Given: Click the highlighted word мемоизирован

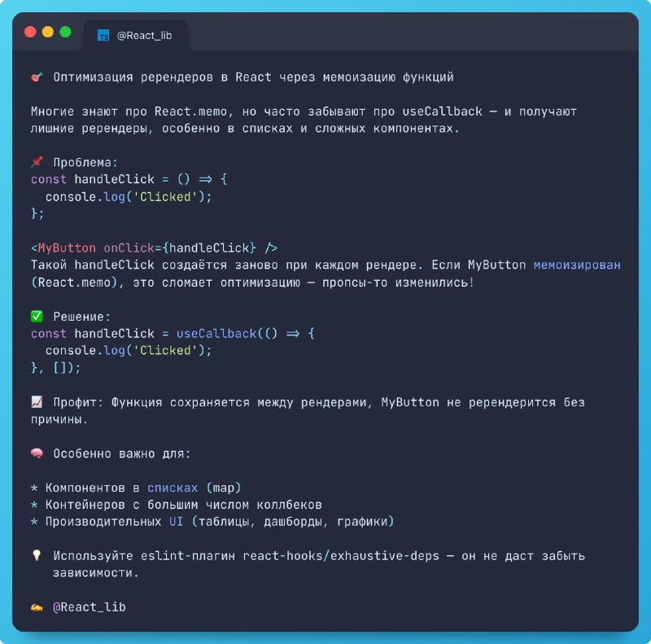Looking at the screenshot, I should (x=577, y=265).
